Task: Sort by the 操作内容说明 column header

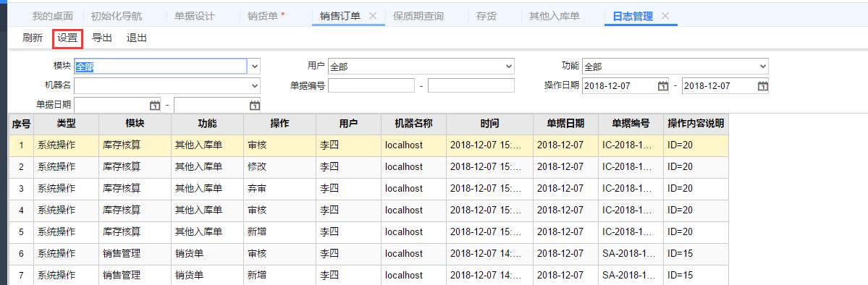Action: [696, 124]
